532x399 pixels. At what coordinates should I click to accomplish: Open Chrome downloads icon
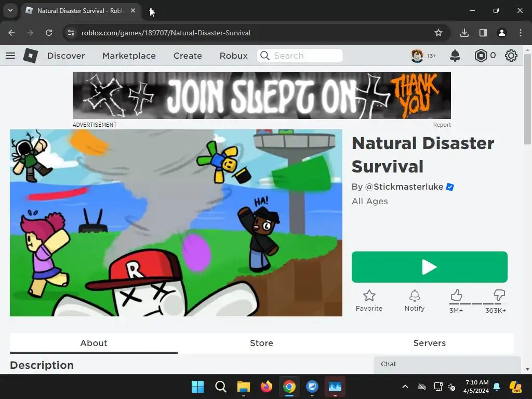point(464,33)
